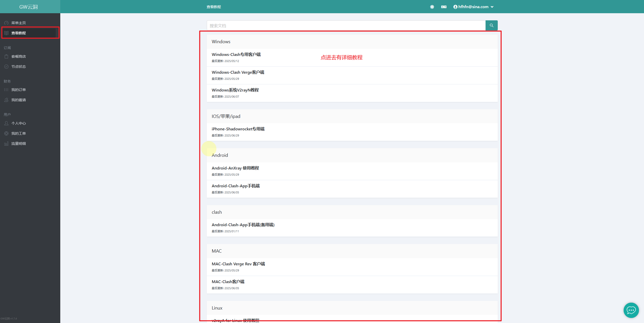
Task: Open Windows-Clash Verge客户端 tutorial
Action: [352, 75]
